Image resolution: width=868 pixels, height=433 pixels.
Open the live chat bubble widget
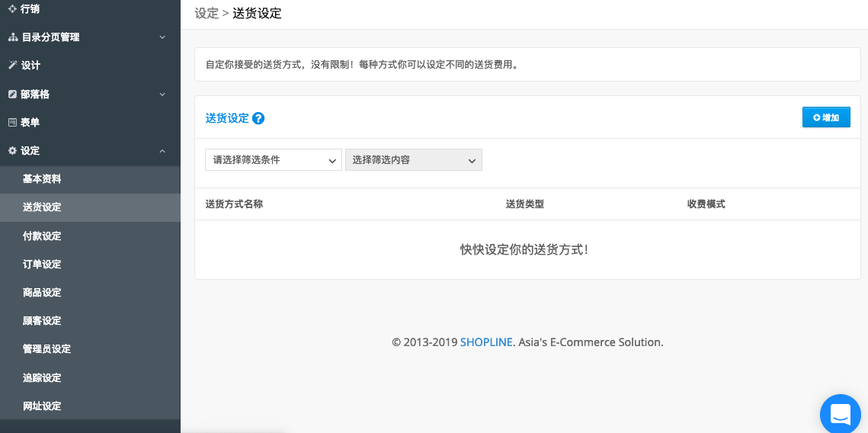841,413
